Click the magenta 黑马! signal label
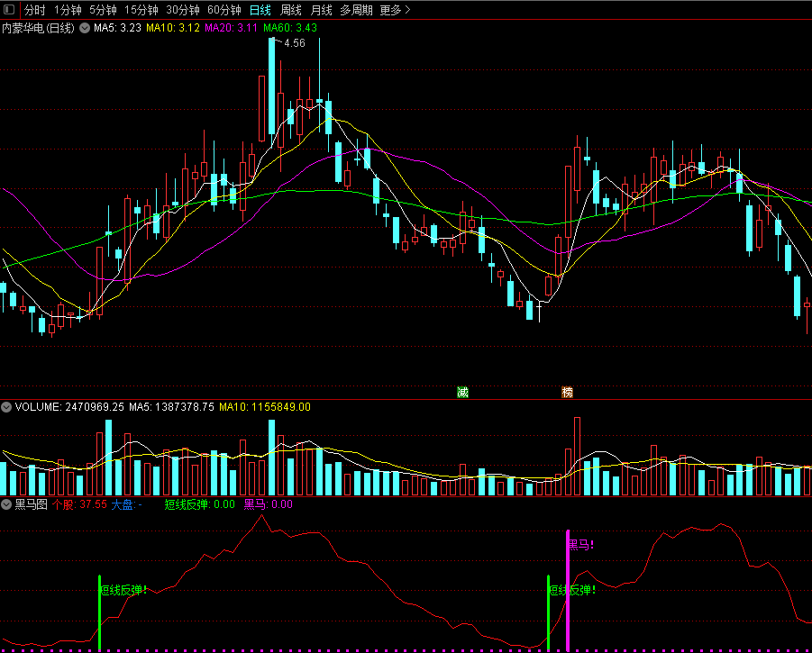The height and width of the screenshot is (653, 812). pos(581,545)
